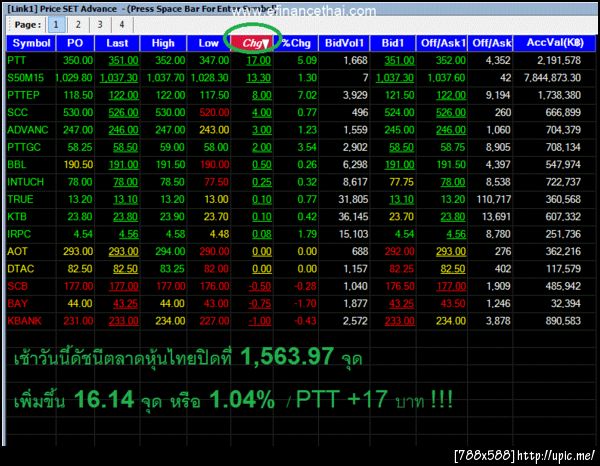The width and height of the screenshot is (600, 466).
Task: Click the High column header
Action: click(163, 43)
